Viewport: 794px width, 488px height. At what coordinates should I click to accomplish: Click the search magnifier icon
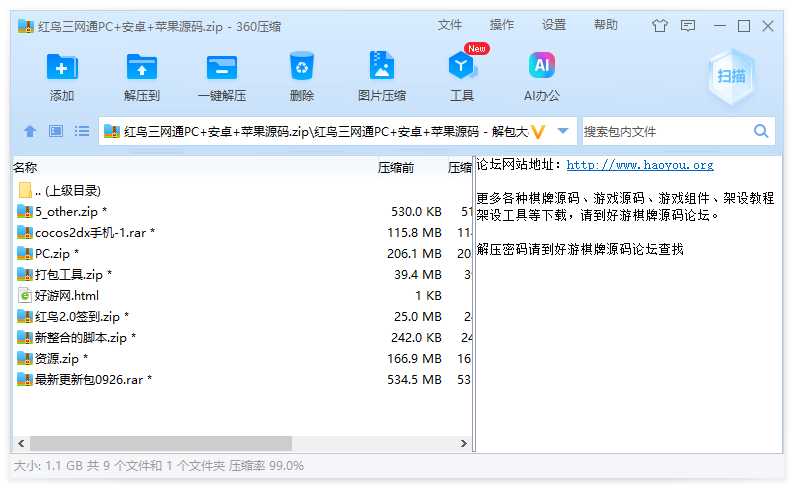761,132
